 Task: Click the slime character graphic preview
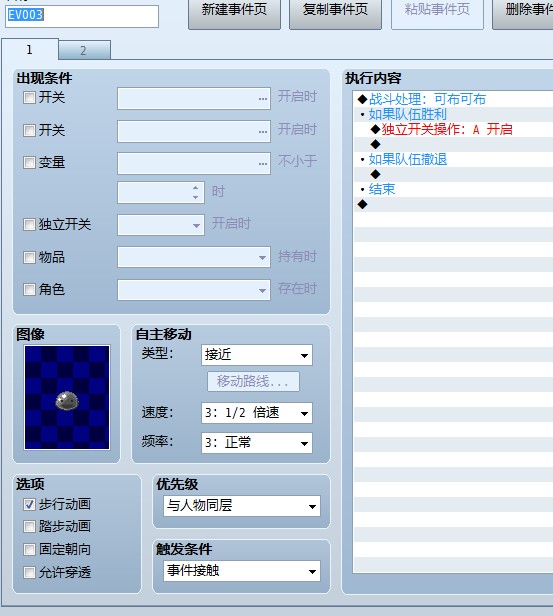point(67,397)
